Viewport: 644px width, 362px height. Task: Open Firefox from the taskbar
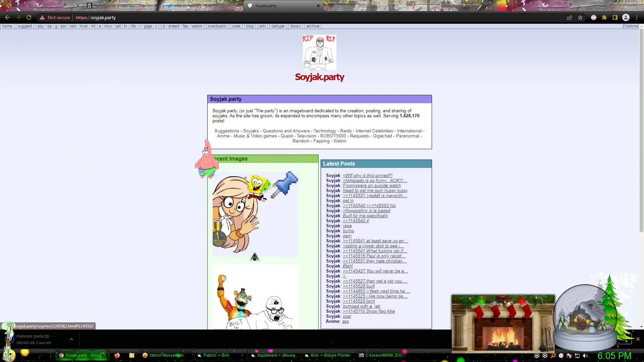117,355
